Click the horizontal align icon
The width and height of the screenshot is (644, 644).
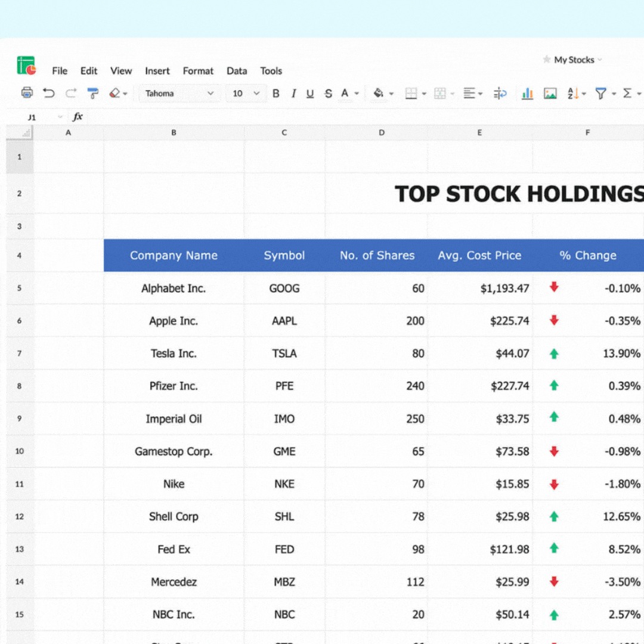(469, 94)
